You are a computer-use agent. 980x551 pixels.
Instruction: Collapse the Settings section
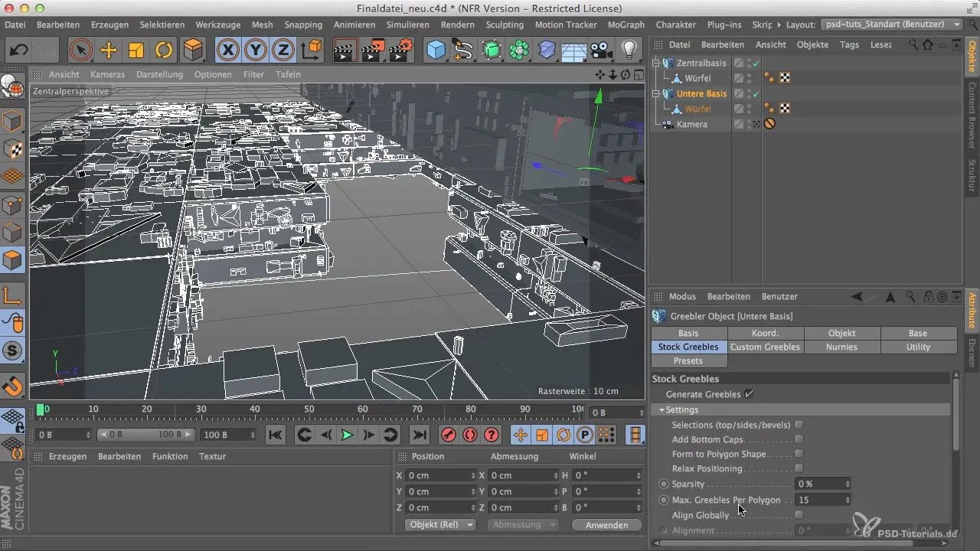point(661,410)
